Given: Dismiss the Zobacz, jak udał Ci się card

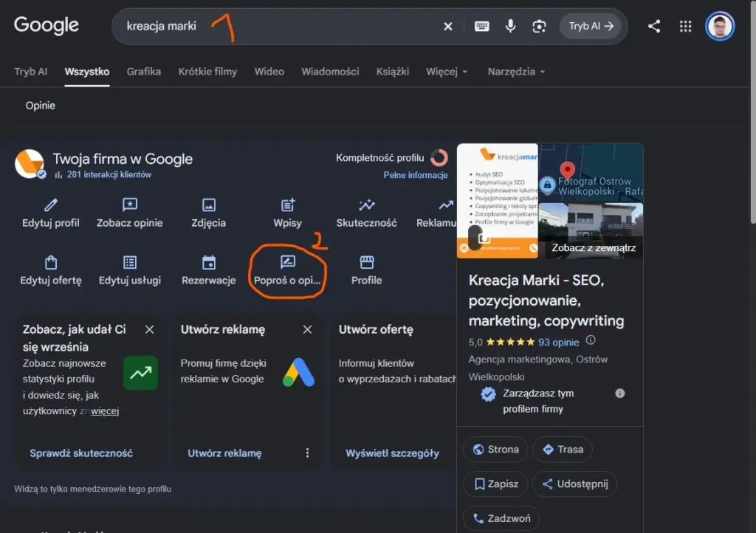Looking at the screenshot, I should 149,330.
